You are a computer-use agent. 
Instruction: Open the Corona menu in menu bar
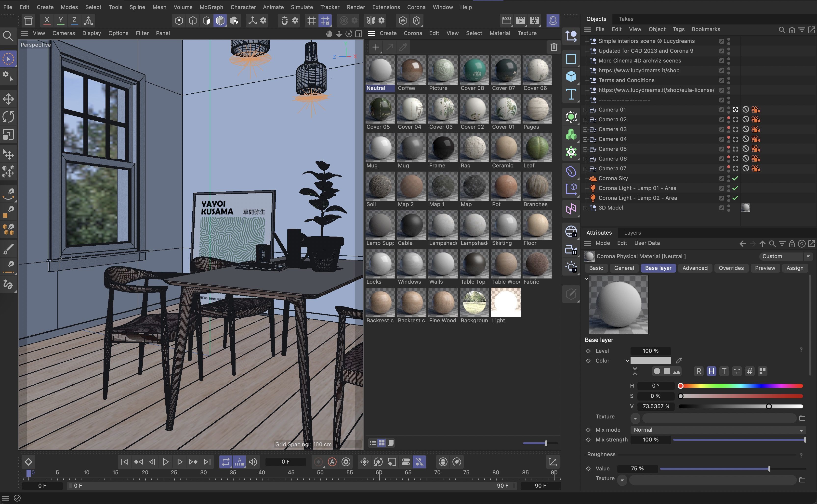coord(416,7)
